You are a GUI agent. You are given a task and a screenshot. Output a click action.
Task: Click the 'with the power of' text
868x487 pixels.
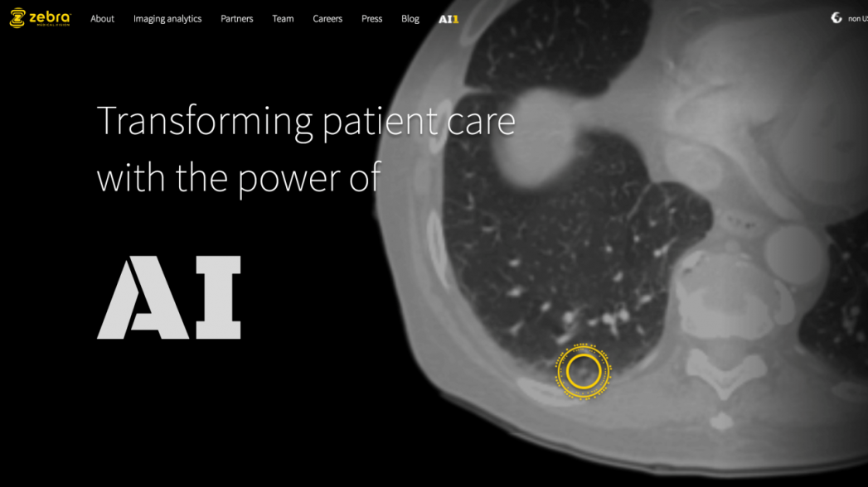[x=239, y=178]
